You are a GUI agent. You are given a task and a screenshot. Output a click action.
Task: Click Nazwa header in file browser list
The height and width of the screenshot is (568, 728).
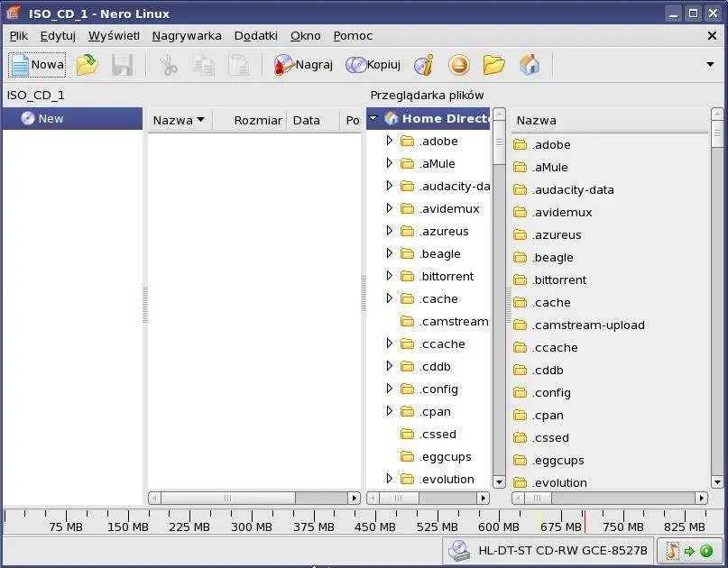[610, 120]
